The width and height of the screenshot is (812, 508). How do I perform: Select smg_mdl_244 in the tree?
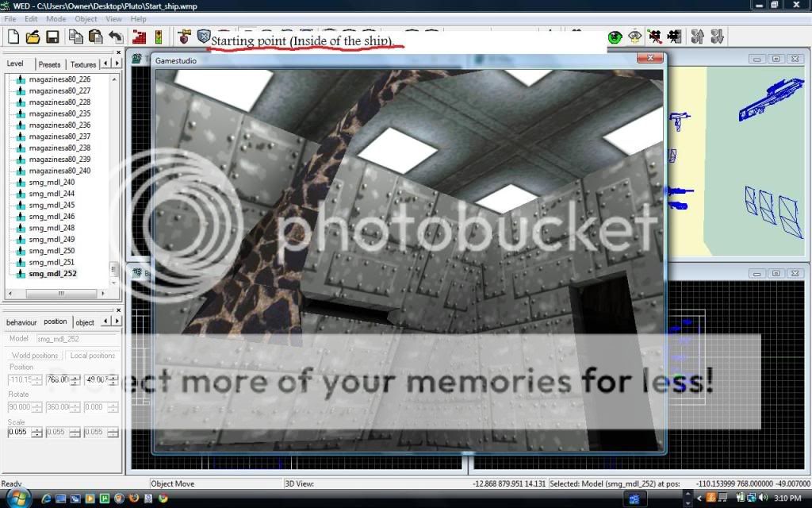(x=52, y=194)
